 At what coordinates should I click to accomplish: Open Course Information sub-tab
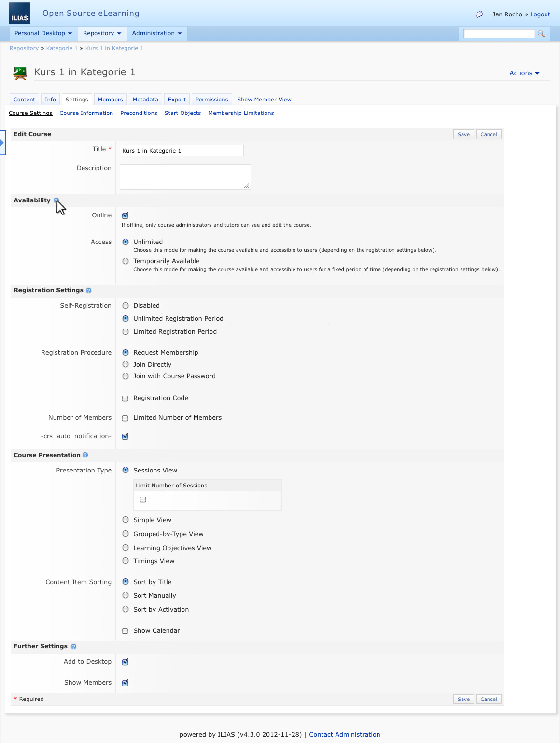(x=86, y=113)
